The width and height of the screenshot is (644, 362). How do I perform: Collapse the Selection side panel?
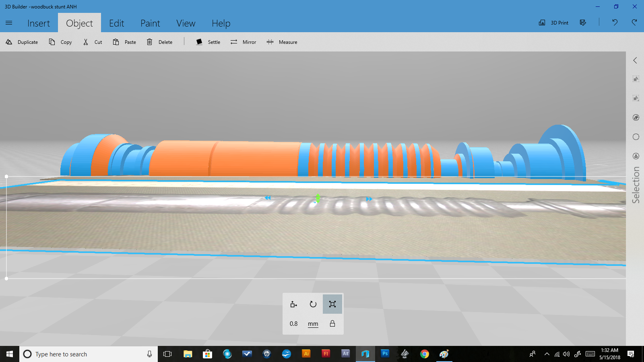tap(635, 60)
